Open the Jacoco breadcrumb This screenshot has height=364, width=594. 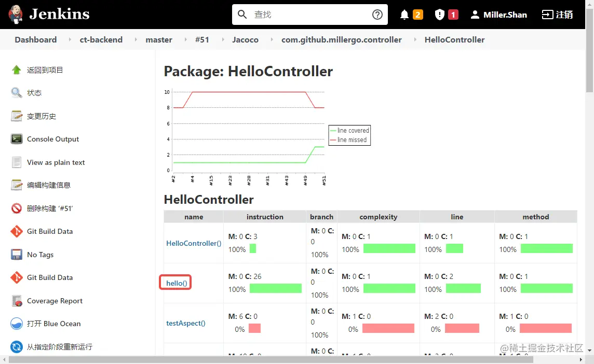245,40
